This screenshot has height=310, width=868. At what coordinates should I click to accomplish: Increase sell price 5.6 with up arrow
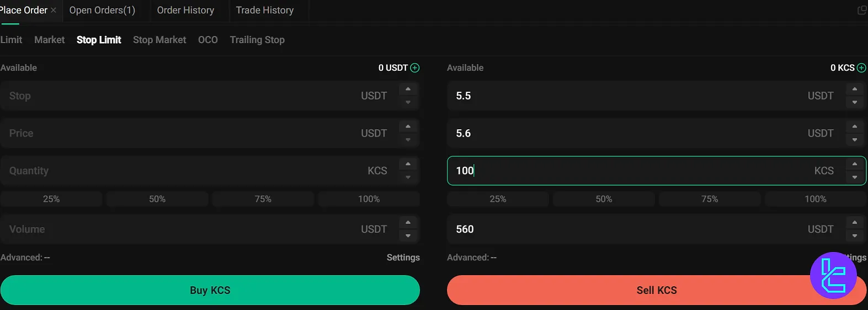coord(855,127)
